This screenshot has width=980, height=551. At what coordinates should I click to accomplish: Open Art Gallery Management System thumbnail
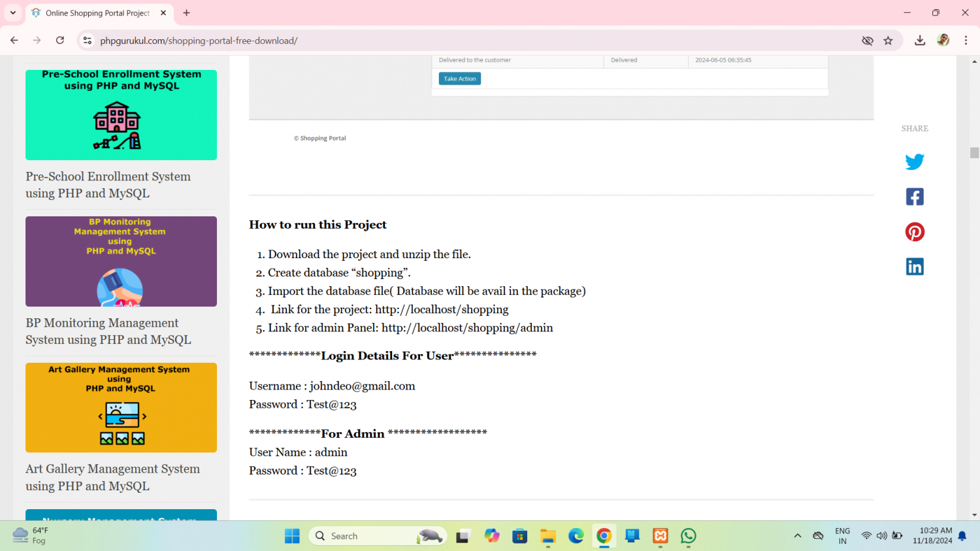tap(121, 407)
